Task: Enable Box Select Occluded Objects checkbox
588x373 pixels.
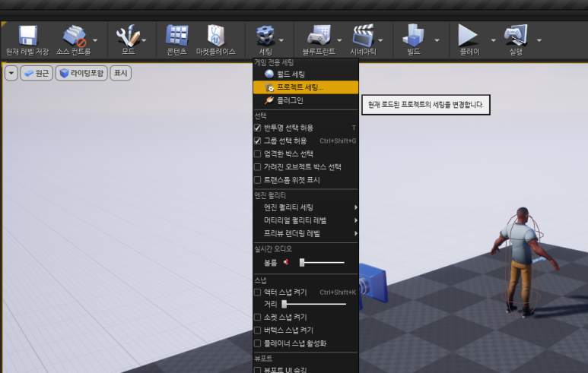Action: coord(258,167)
